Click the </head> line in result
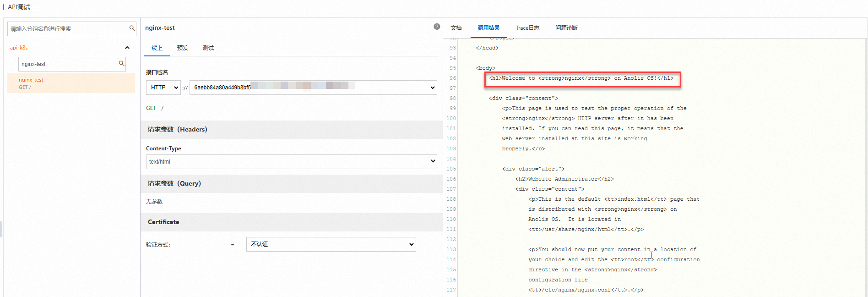 tap(487, 48)
